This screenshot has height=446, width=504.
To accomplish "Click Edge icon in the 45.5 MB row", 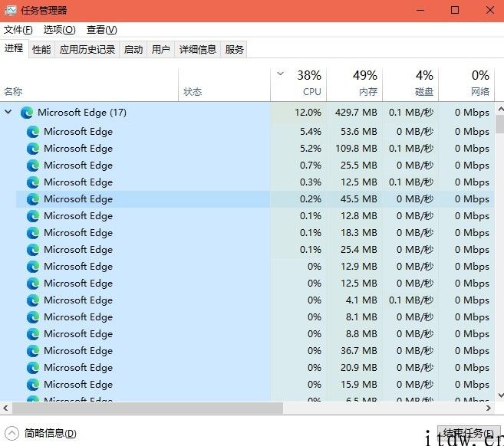I will pos(33,199).
